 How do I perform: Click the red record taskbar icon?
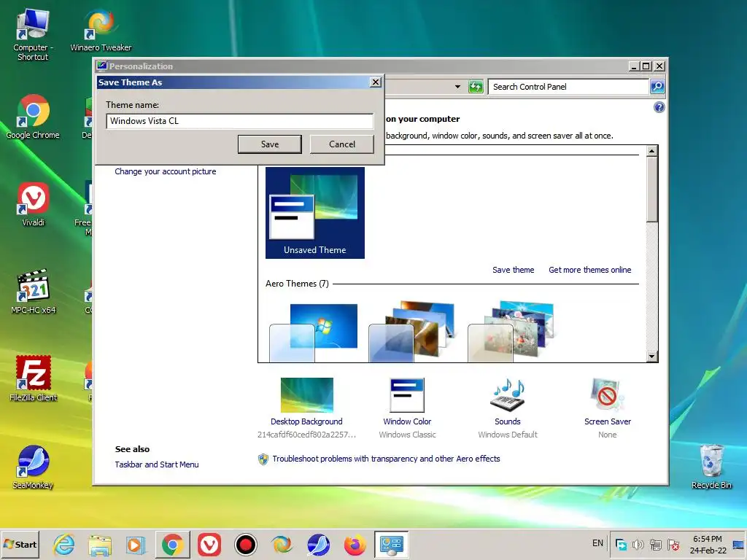pos(246,545)
